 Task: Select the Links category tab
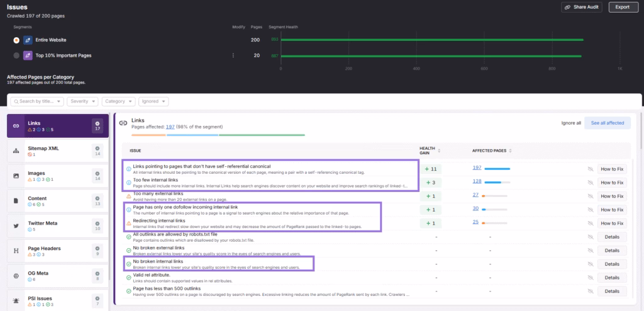pos(57,126)
